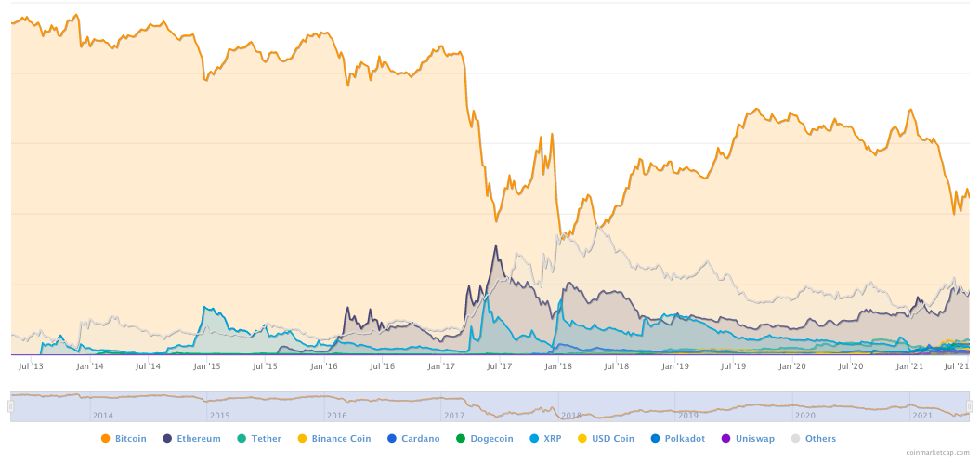Click the yellow Binance Coin legend dot
Screen dimensions: 980x464
pos(302,439)
